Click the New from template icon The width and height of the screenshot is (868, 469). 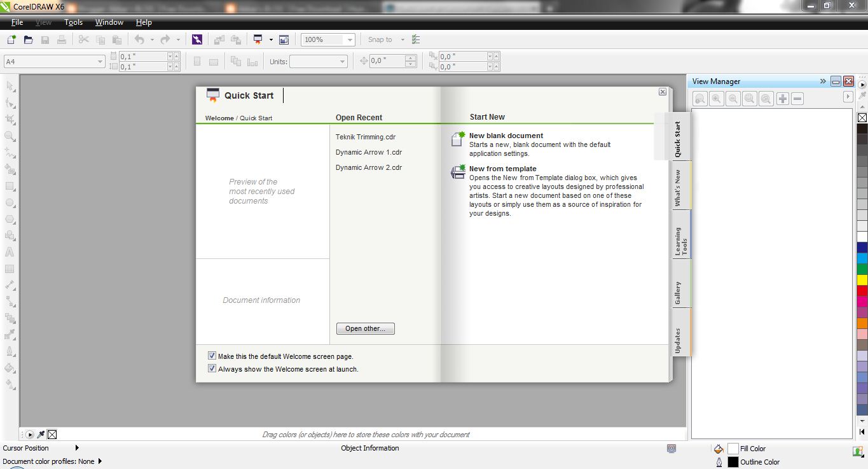(x=458, y=172)
